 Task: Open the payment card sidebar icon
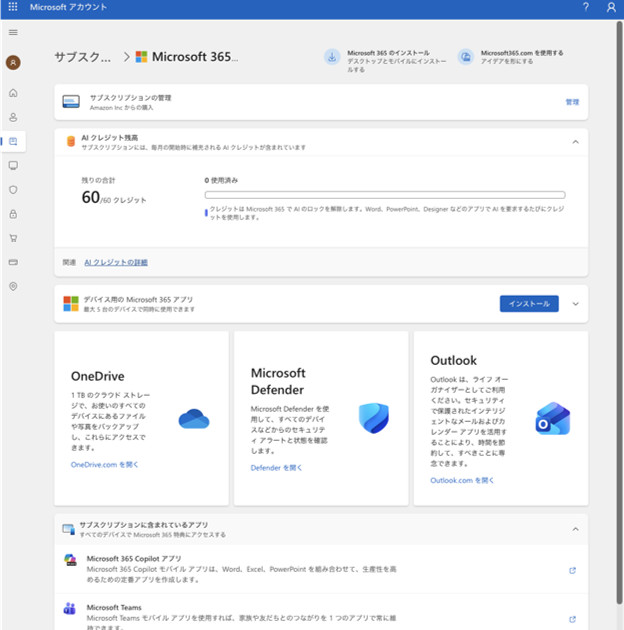13,262
